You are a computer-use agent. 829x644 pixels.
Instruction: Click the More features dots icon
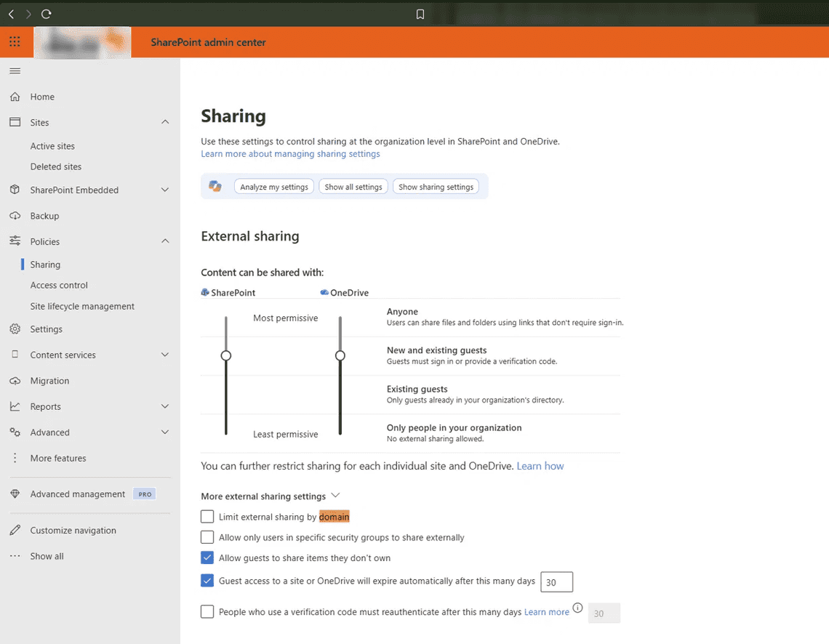tap(15, 458)
